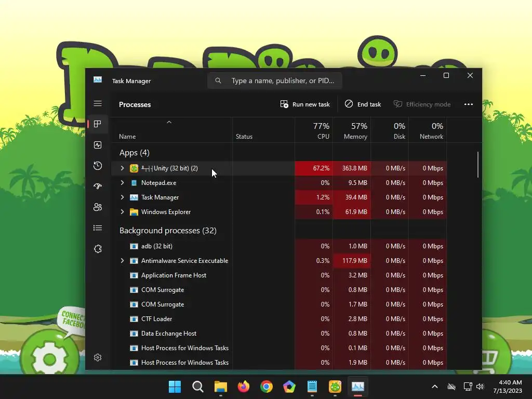Click the game's settings gear button
This screenshot has height=399, width=532.
(49, 359)
